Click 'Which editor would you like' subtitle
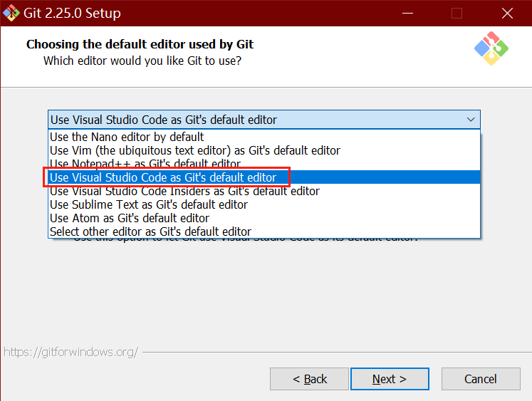Screen dimensions: 532x401 (142, 61)
